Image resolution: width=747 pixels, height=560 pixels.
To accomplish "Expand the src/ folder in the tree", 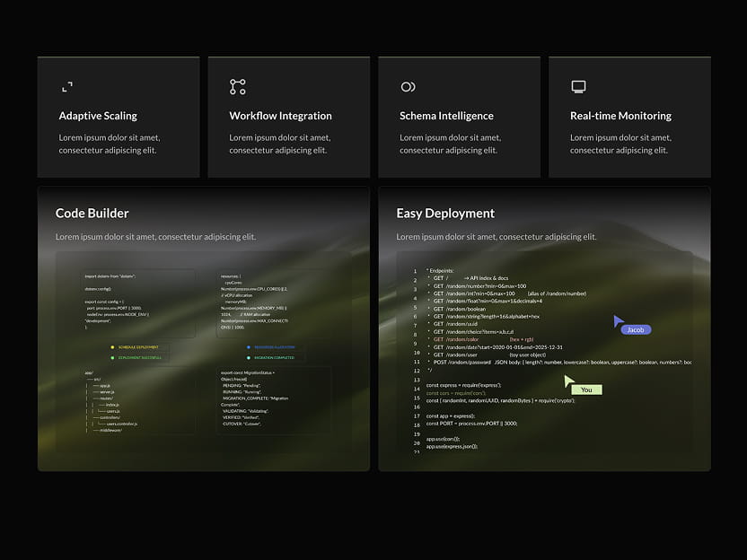I will pyautogui.click(x=97, y=378).
